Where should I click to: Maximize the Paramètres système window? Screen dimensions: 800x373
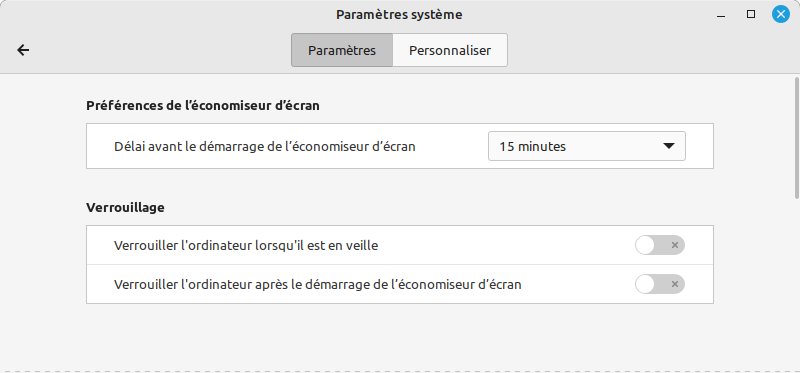pos(751,15)
